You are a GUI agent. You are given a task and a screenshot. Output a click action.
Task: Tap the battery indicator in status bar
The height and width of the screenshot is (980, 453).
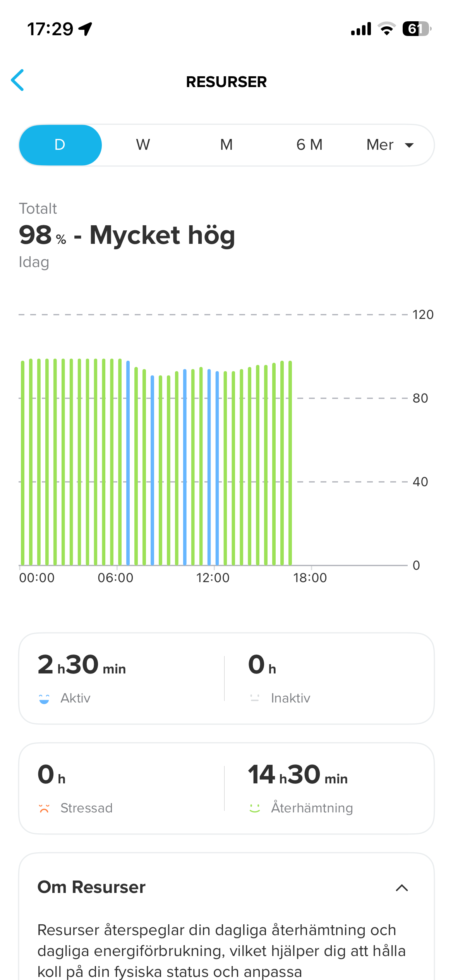point(417,29)
